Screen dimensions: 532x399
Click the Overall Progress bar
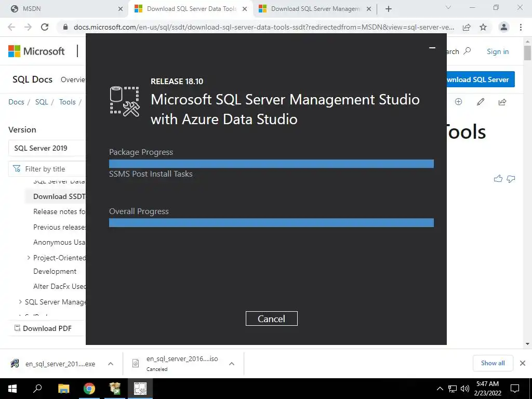point(271,222)
